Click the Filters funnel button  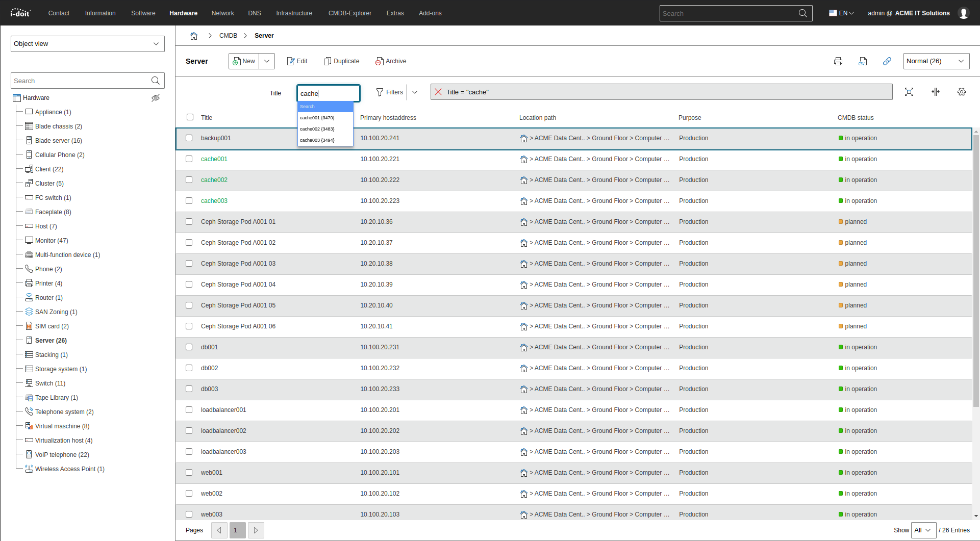[390, 92]
